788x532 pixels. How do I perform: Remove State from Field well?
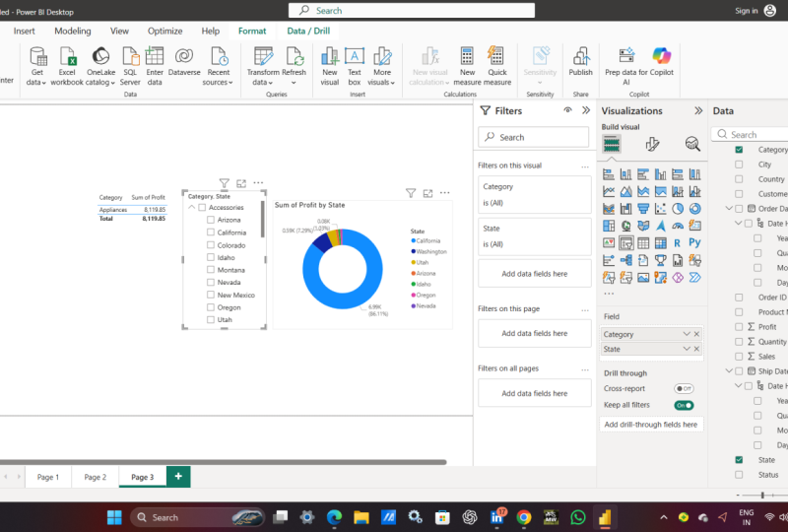(697, 349)
